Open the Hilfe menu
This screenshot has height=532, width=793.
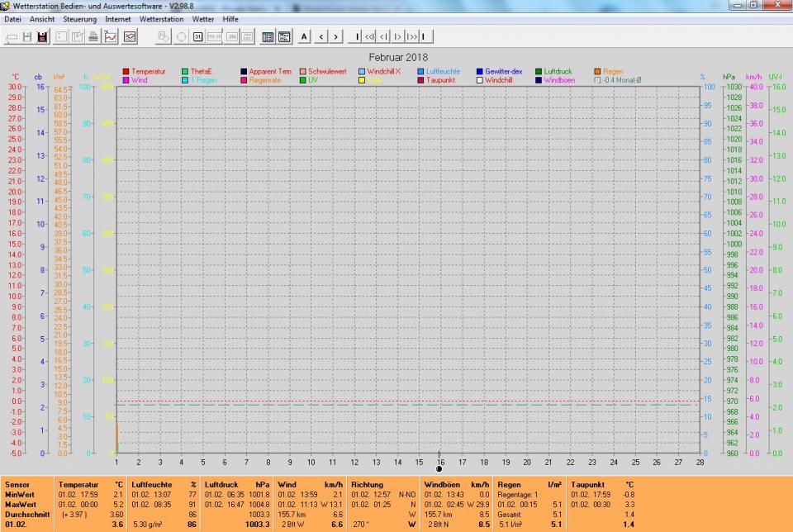(x=232, y=19)
